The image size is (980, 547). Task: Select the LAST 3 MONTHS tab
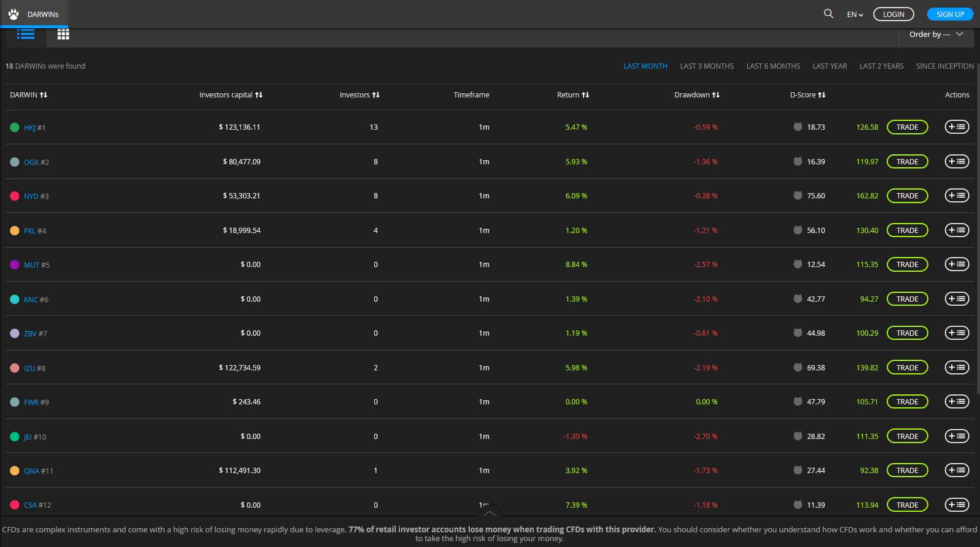(x=707, y=66)
